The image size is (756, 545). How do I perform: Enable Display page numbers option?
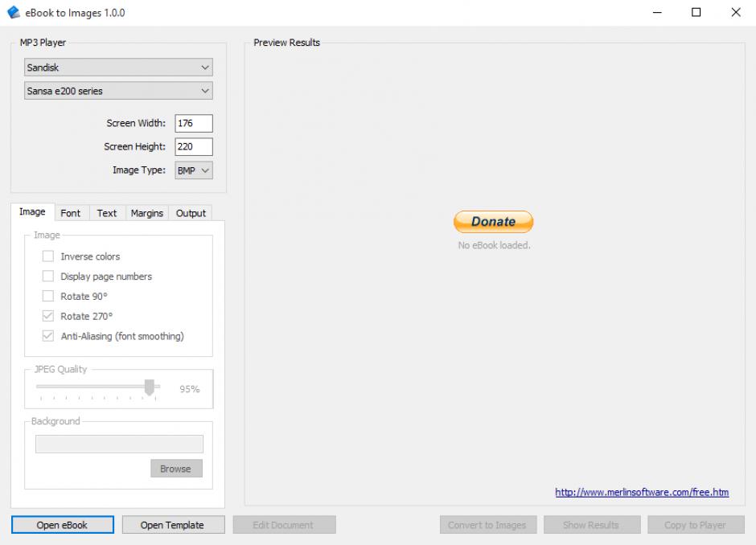click(48, 277)
